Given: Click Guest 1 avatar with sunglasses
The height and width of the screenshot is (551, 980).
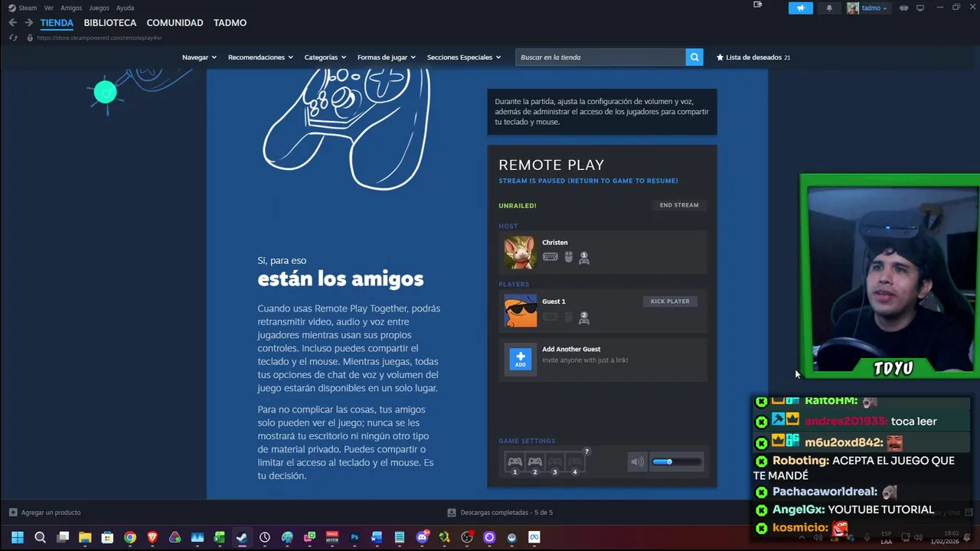Looking at the screenshot, I should 520,311.
